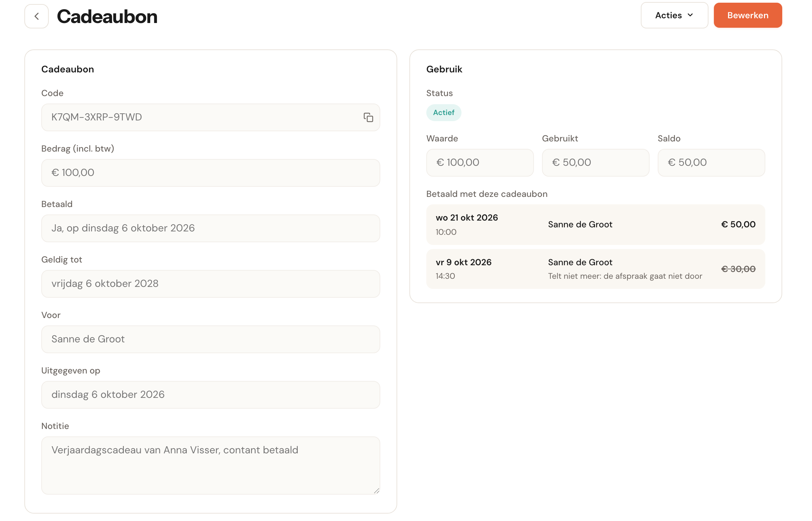Click the Saldo € 50,00 box

coord(711,163)
